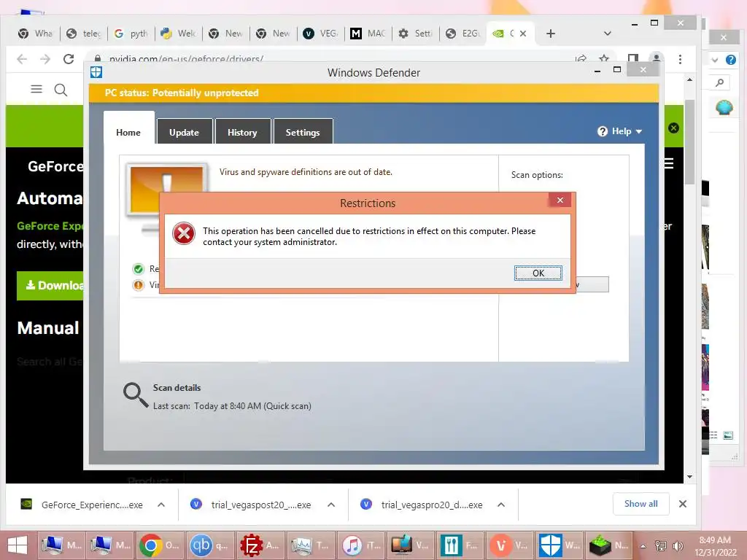Screen dimensions: 747x560
Task: Open Task Manager from the taskbar
Action: click(x=309, y=545)
